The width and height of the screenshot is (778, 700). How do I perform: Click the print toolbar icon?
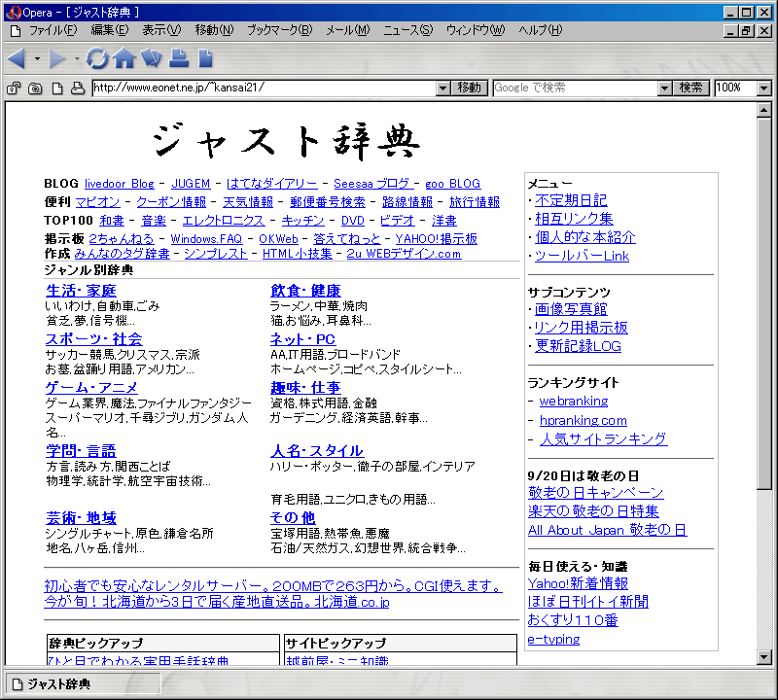[179, 58]
